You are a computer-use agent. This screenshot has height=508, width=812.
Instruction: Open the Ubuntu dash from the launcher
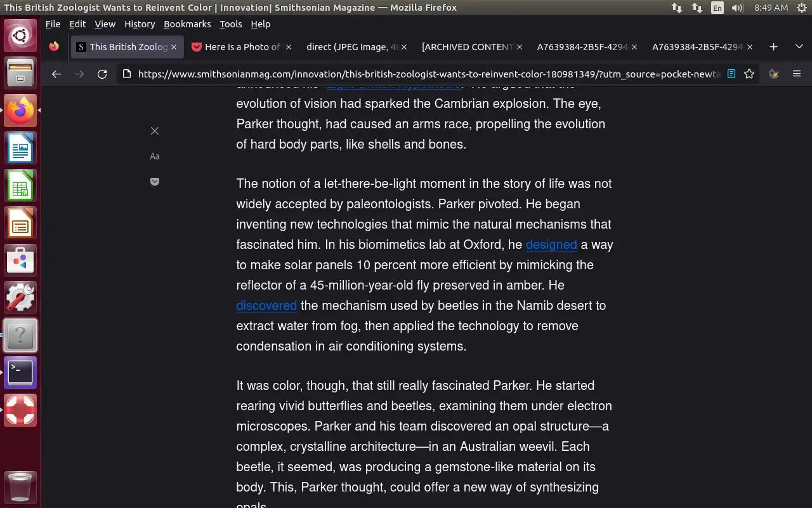click(x=20, y=36)
